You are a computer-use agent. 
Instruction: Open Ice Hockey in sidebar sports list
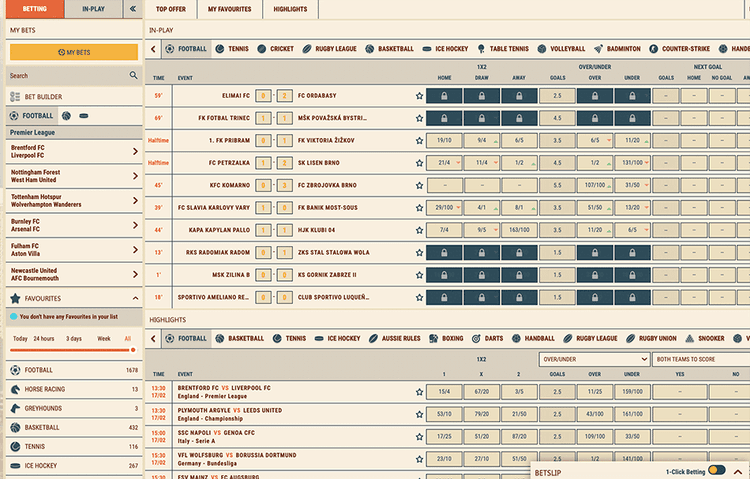pos(74,466)
